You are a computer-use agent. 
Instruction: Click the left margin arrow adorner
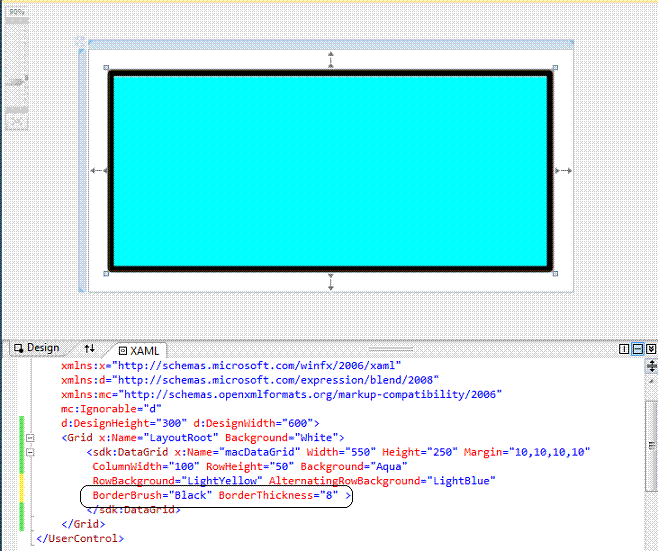pyautogui.click(x=99, y=170)
